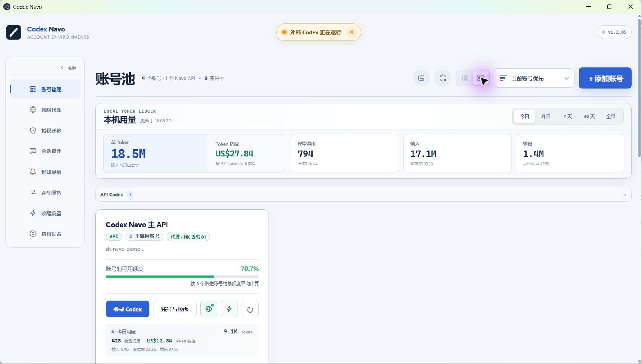Image resolution: width=642 pixels, height=364 pixels.
Task: Open 网络代理 globe item in sidebar
Action: coord(45,110)
